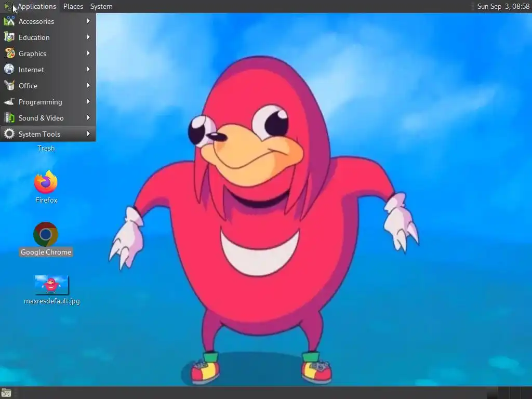This screenshot has width=532, height=399.
Task: Click the Trash desktop label
Action: [x=46, y=148]
